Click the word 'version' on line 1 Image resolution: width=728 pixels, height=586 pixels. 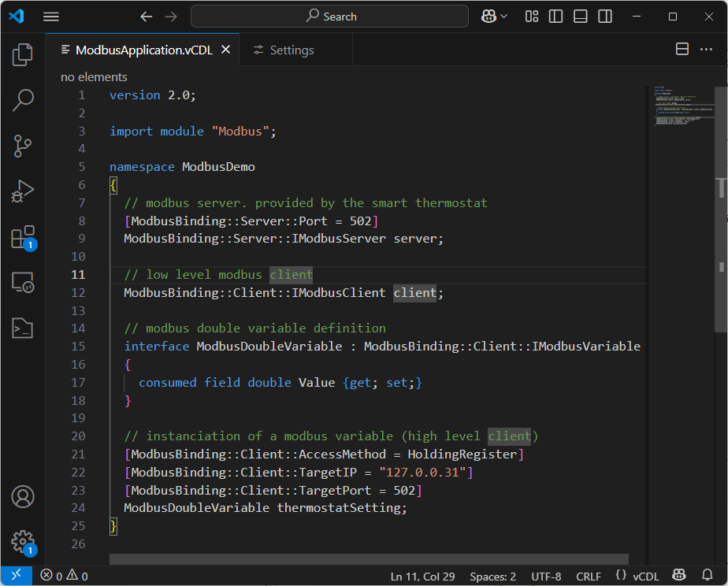coord(135,95)
